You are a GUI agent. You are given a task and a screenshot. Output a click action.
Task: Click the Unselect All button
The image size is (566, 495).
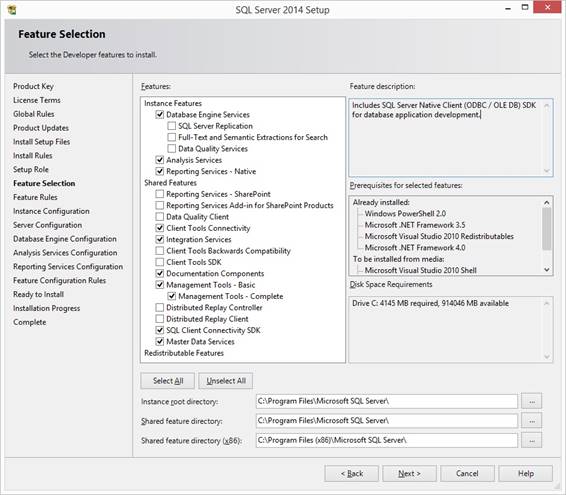(x=226, y=381)
